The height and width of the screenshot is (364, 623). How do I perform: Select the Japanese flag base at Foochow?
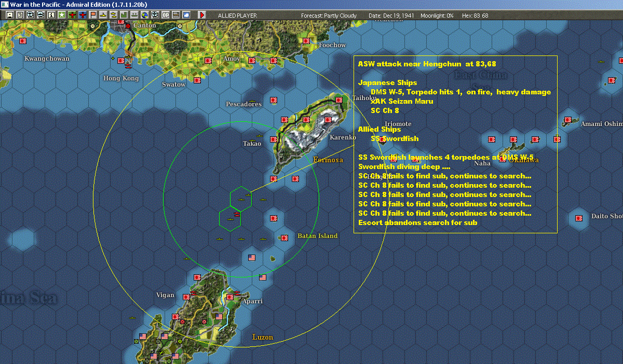coord(306,40)
